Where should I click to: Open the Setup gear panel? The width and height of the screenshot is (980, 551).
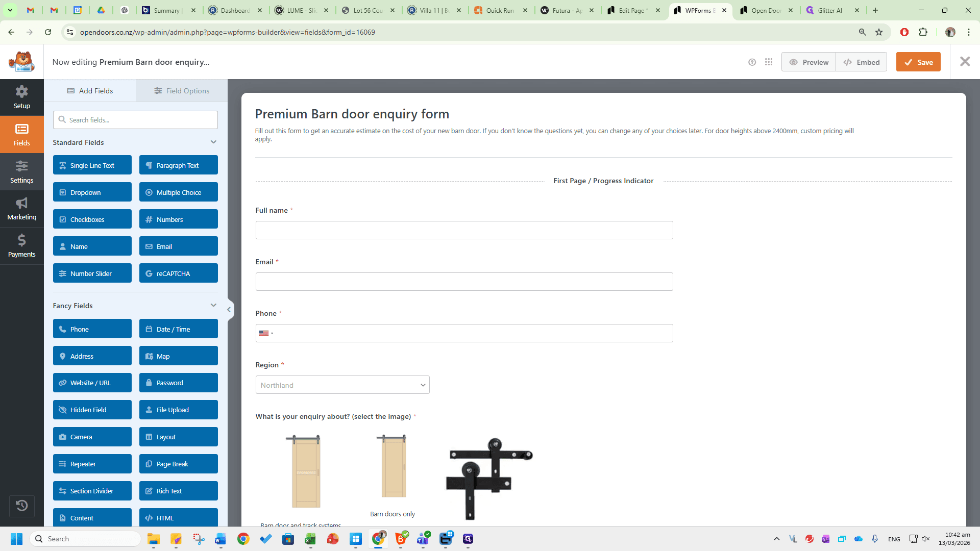[21, 97]
